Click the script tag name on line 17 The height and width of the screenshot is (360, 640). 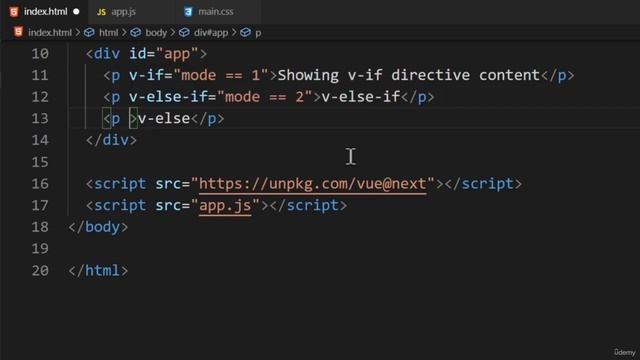click(x=120, y=206)
